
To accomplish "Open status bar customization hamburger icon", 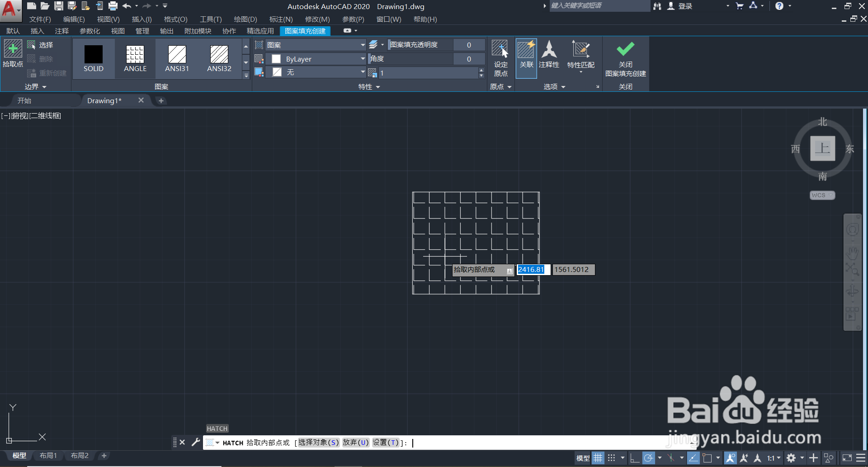I will 861,458.
